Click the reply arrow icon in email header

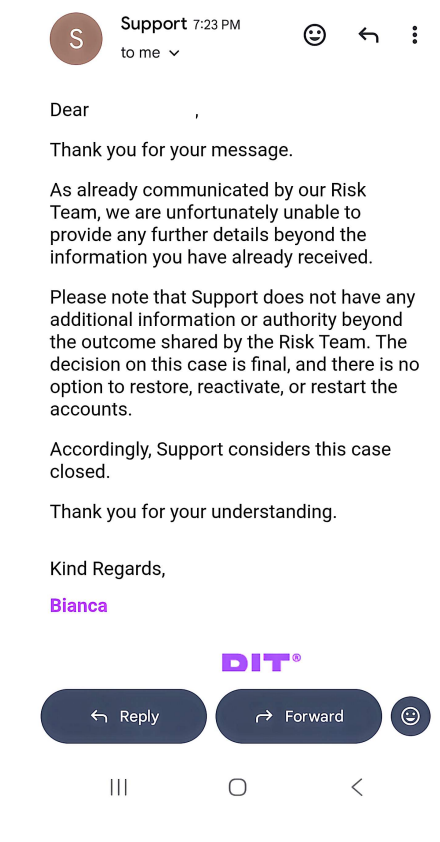point(368,35)
